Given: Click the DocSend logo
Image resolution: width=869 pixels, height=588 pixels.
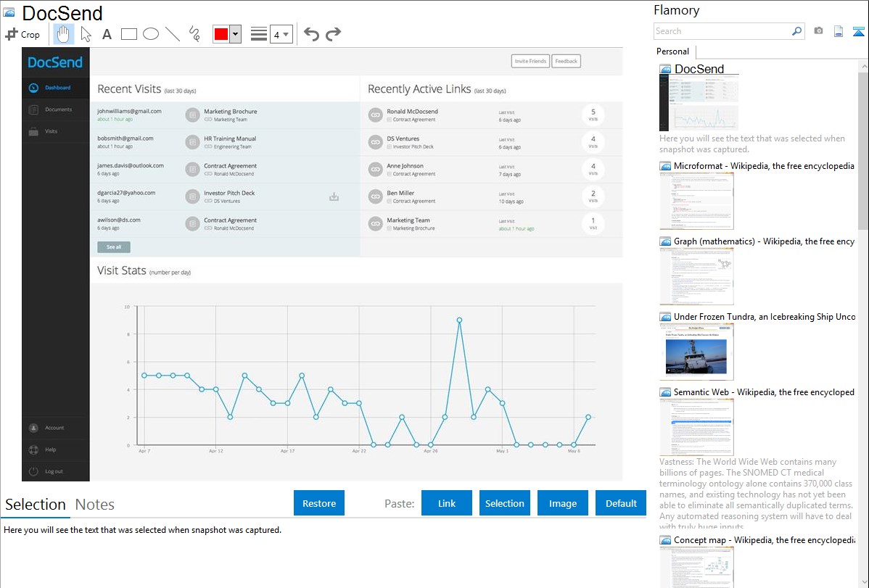Looking at the screenshot, I should 55,62.
